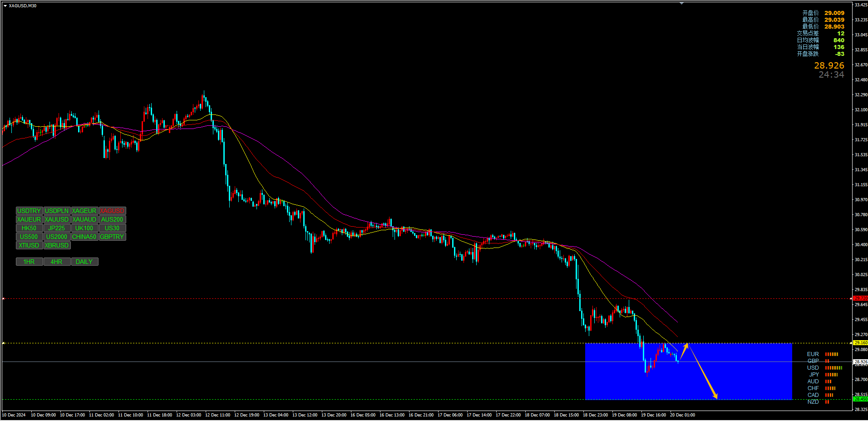The width and height of the screenshot is (868, 421).
Task: Click the 20 Dec 01:00 time axis label
Action: [682, 415]
